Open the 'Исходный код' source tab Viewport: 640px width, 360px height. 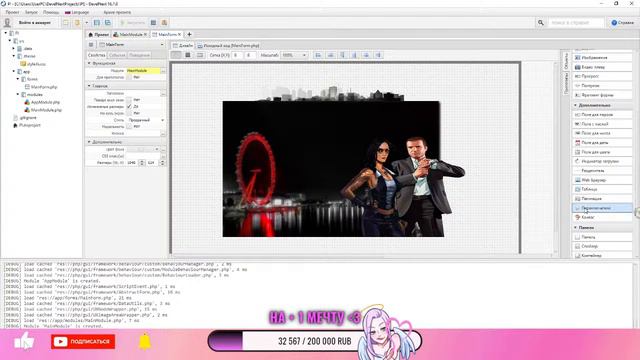[x=229, y=46]
